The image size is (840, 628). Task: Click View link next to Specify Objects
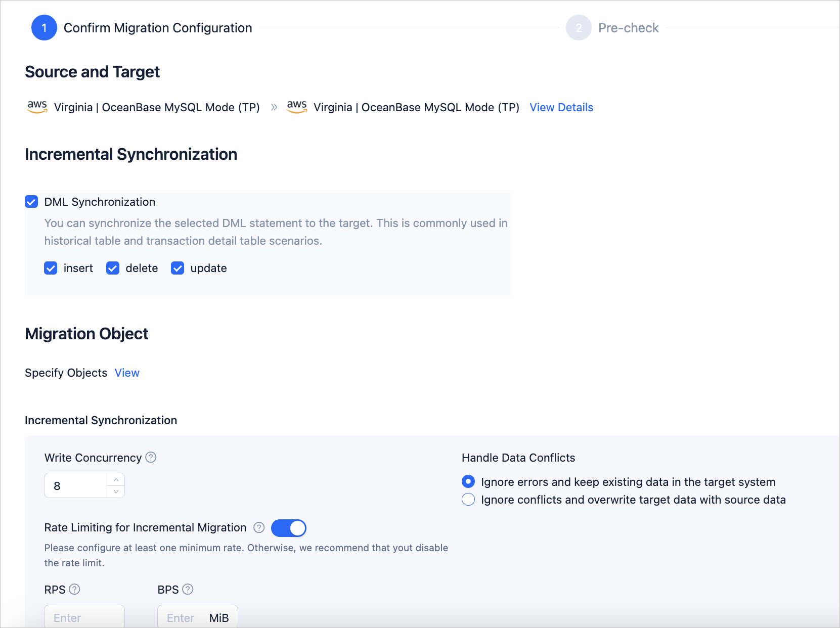pos(127,373)
